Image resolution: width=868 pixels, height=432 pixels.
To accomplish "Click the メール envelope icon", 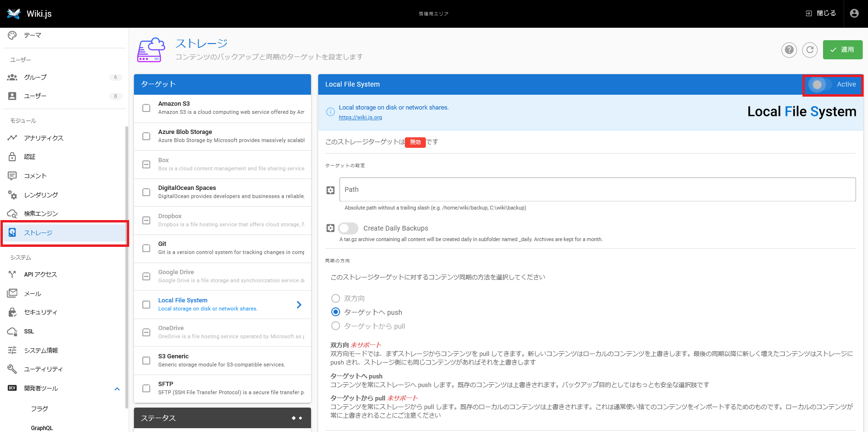I will click(x=12, y=293).
